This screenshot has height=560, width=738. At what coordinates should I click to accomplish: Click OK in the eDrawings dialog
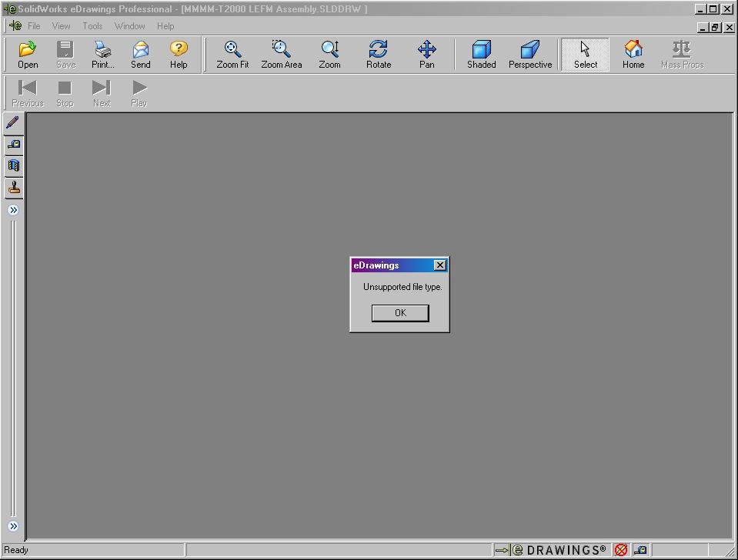tap(400, 313)
